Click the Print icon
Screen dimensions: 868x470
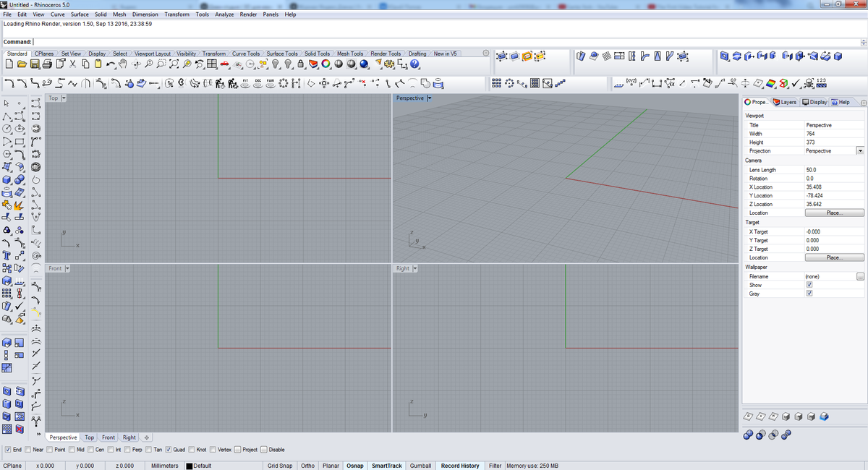(x=47, y=65)
